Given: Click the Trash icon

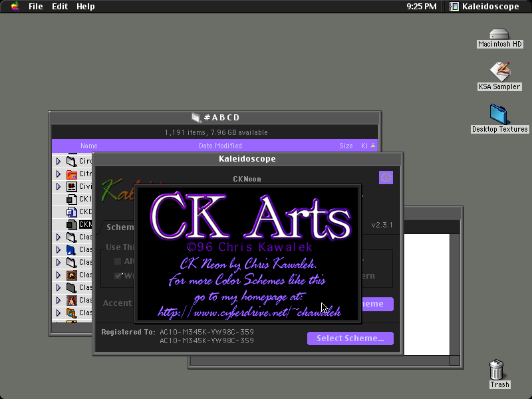Looking at the screenshot, I should click(496, 370).
